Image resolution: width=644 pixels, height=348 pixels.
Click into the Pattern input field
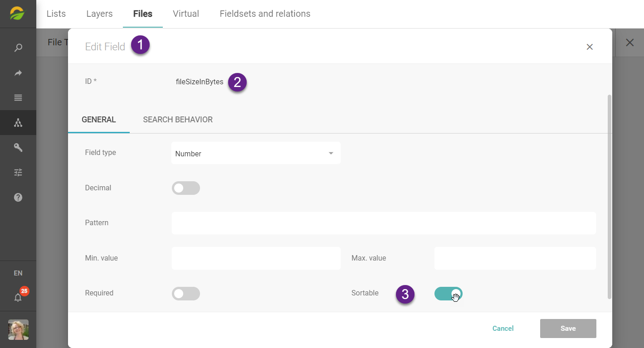tap(383, 223)
